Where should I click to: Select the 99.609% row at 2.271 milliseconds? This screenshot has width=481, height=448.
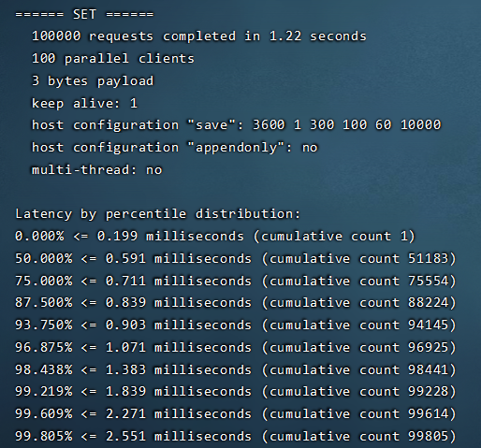point(236,414)
